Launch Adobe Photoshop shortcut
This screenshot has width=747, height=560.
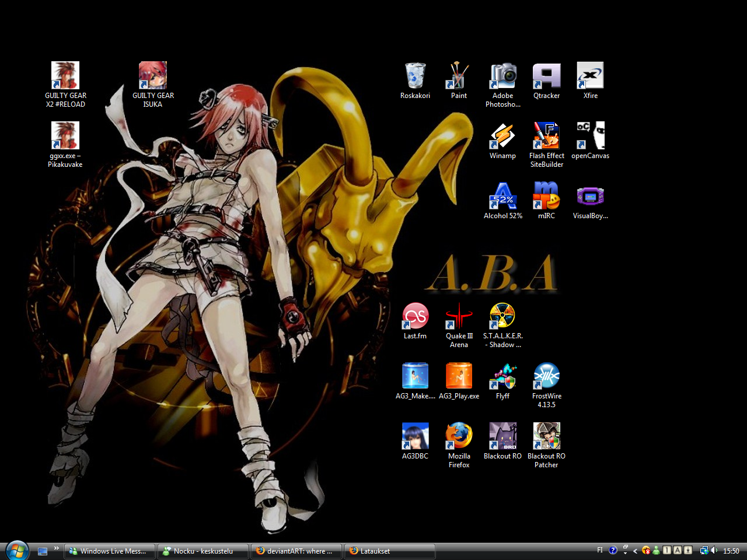pos(503,85)
